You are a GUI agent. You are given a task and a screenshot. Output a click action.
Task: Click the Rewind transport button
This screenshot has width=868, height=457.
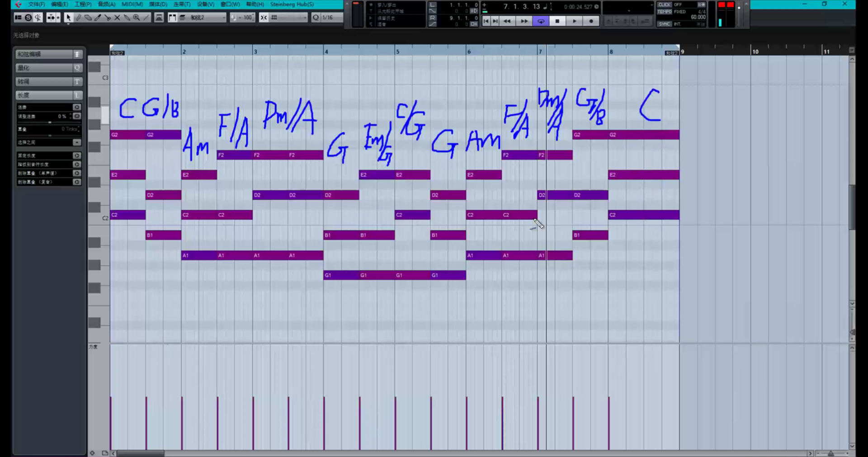(507, 21)
